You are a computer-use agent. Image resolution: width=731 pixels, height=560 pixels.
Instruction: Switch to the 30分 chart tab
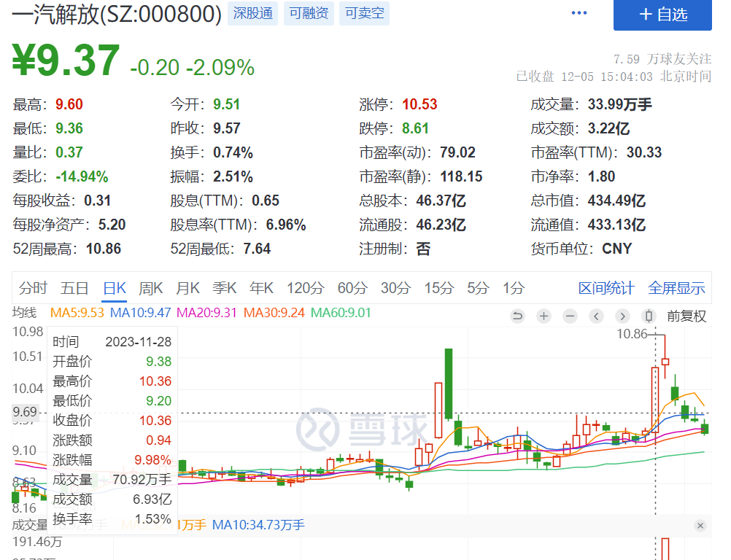(396, 288)
